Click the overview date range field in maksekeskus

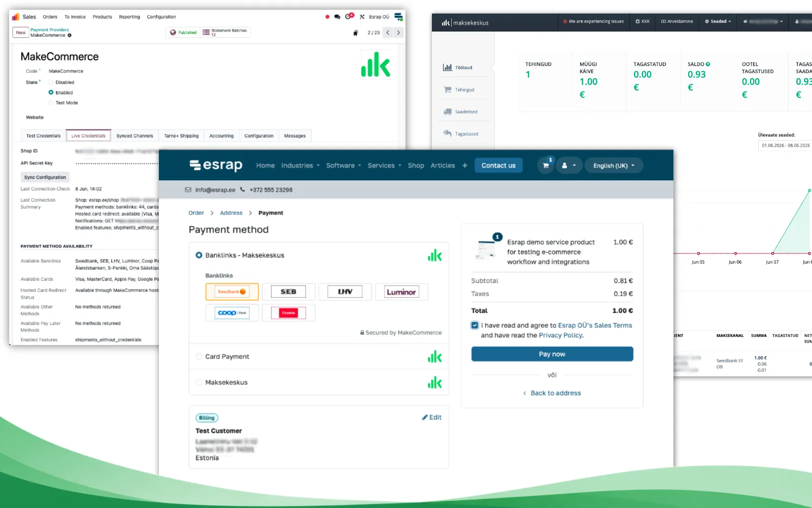coord(786,145)
